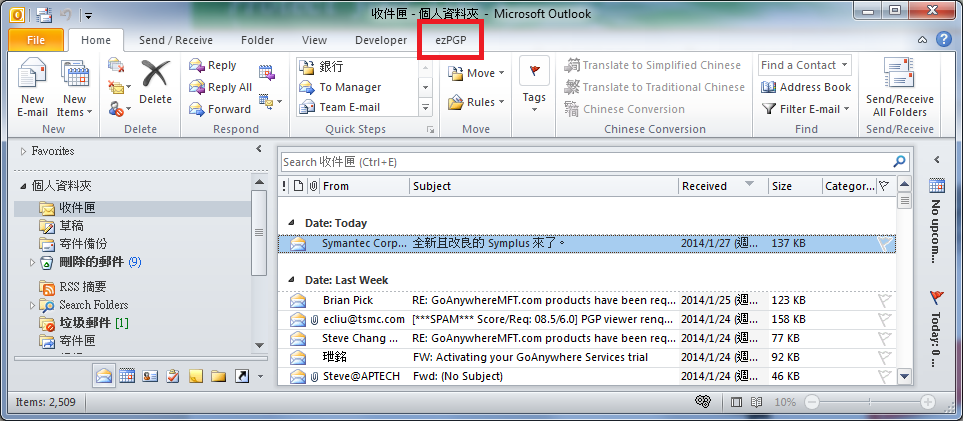Open the Address Book
The image size is (963, 421).
click(806, 87)
